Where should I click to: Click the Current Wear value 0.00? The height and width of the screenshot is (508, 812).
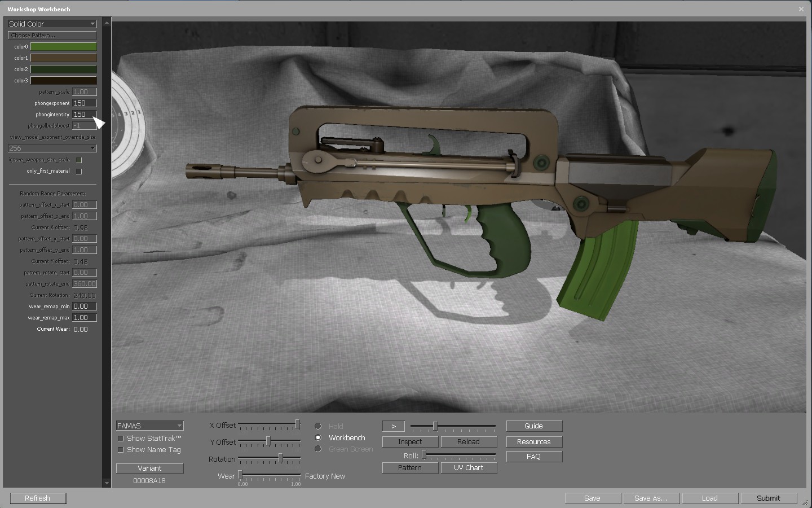81,329
